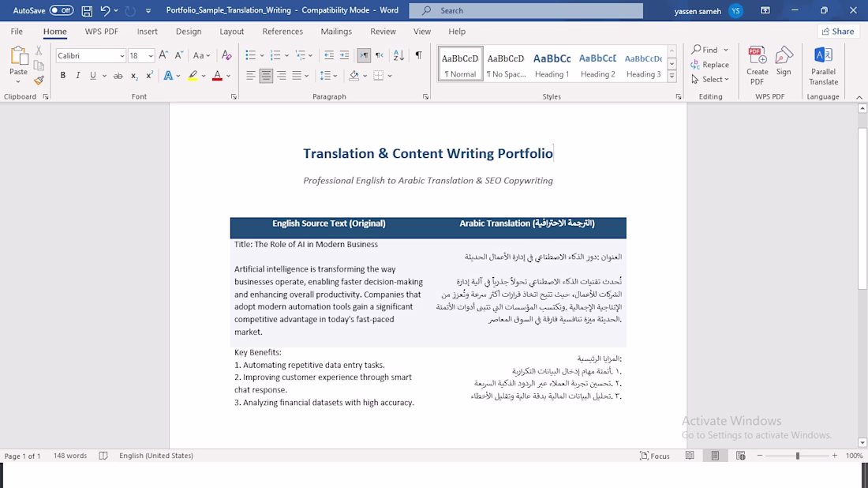Expand the Select dropdown in Editing
The image size is (868, 488).
[710, 79]
